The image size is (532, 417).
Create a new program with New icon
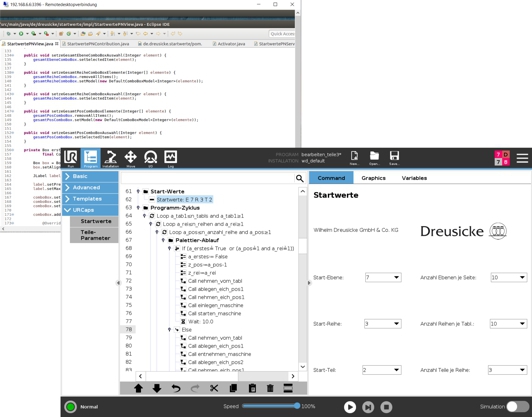pyautogui.click(x=354, y=158)
